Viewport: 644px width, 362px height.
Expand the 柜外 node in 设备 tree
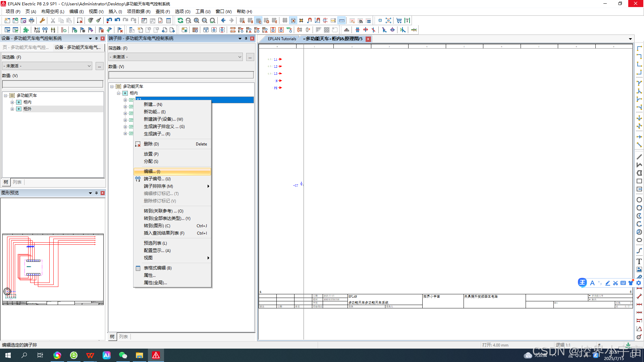pos(12,109)
